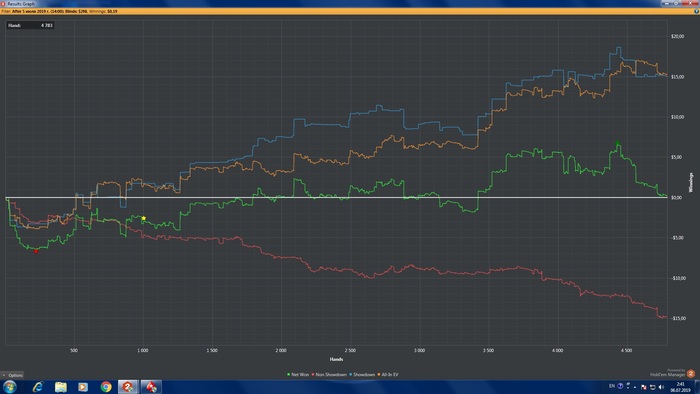Toggle the Net Won legend entry
The image size is (700, 394).
pos(298,375)
